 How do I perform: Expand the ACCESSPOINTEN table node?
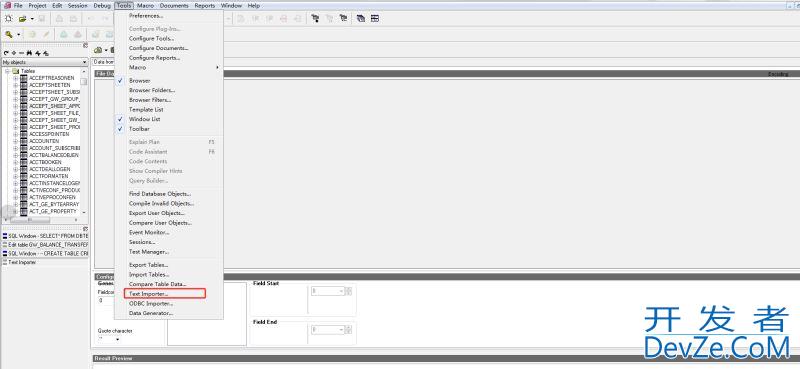click(16, 134)
